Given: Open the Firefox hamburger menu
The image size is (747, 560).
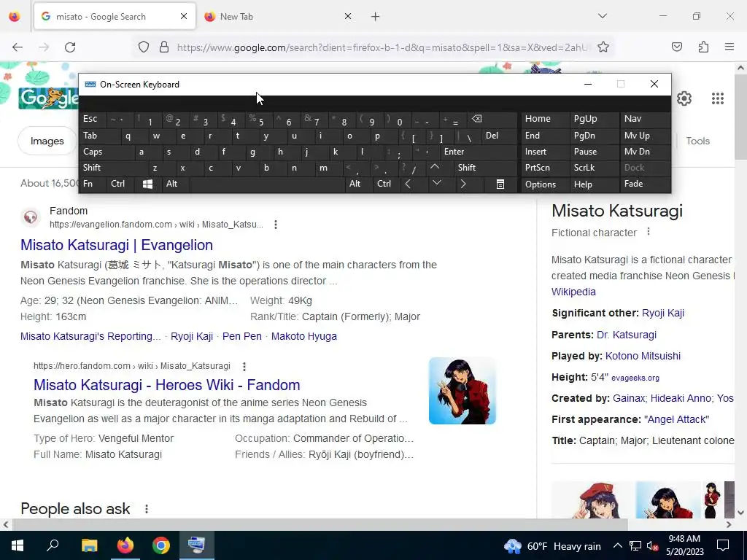Looking at the screenshot, I should pos(729,47).
